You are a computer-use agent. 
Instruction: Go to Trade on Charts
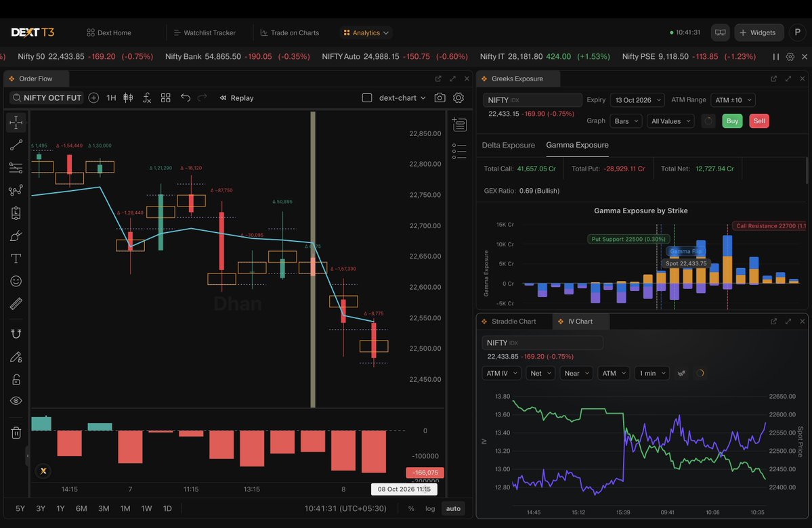[289, 32]
